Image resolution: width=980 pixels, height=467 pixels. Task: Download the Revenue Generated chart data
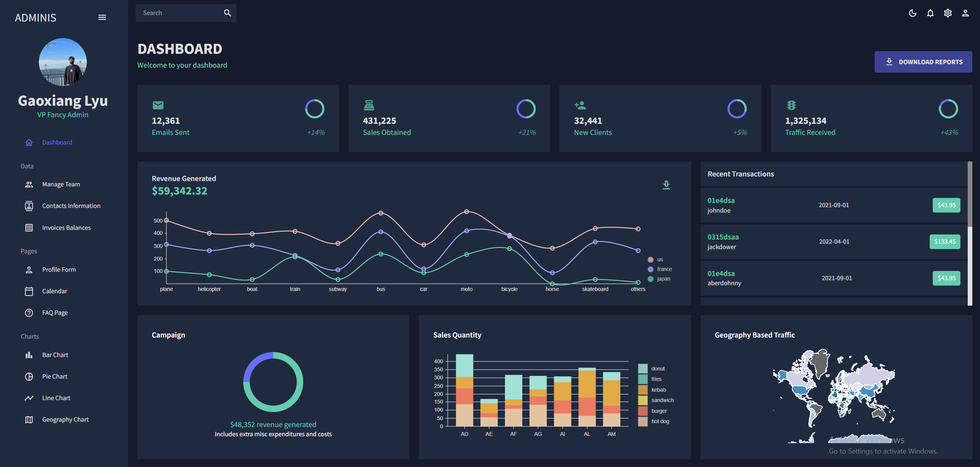coord(666,185)
